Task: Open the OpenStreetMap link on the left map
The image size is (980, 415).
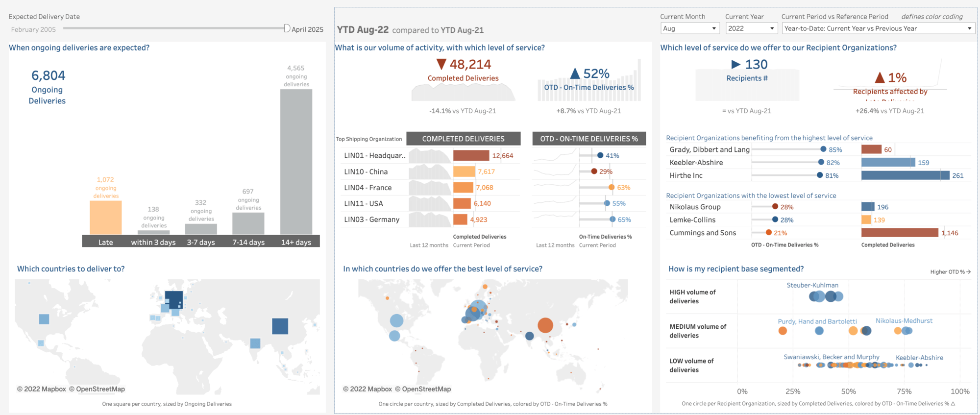Action: click(x=100, y=389)
